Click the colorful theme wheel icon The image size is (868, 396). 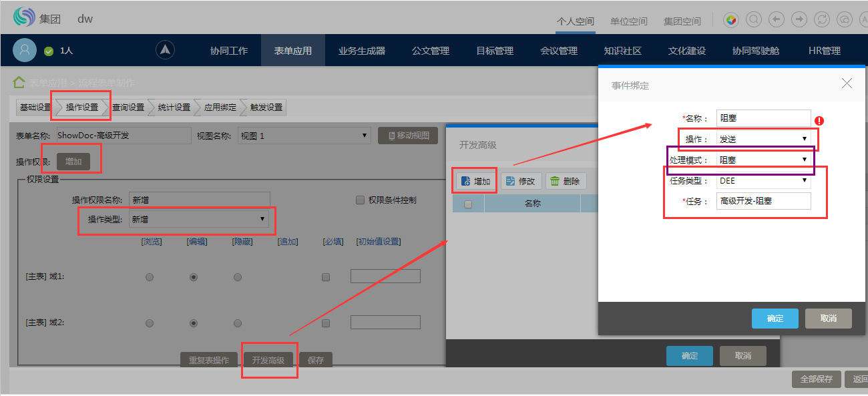pyautogui.click(x=732, y=19)
